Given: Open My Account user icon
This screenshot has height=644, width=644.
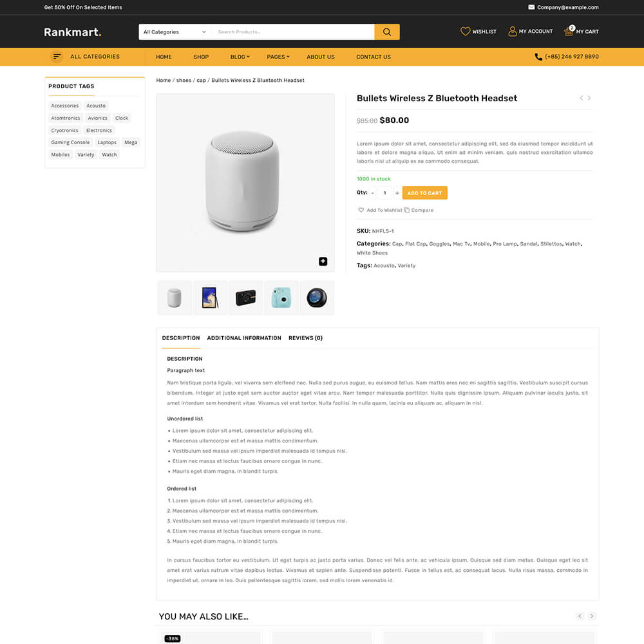Looking at the screenshot, I should 512,31.
